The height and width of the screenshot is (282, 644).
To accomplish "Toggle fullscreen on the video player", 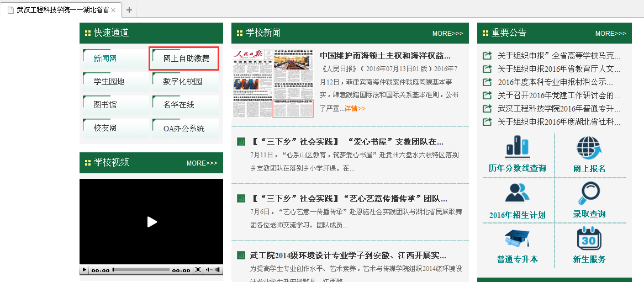I will pyautogui.click(x=198, y=270).
